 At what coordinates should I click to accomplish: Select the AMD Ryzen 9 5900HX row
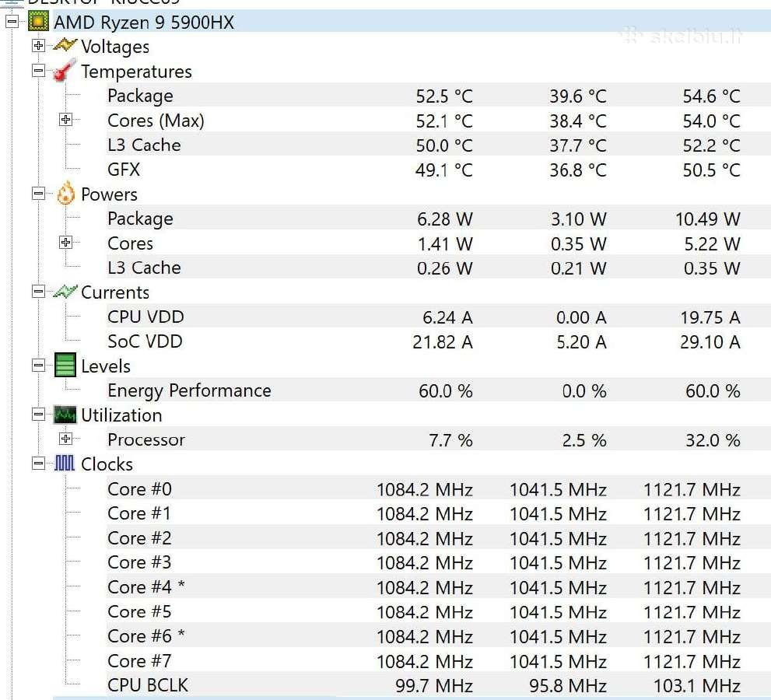[412, 22]
